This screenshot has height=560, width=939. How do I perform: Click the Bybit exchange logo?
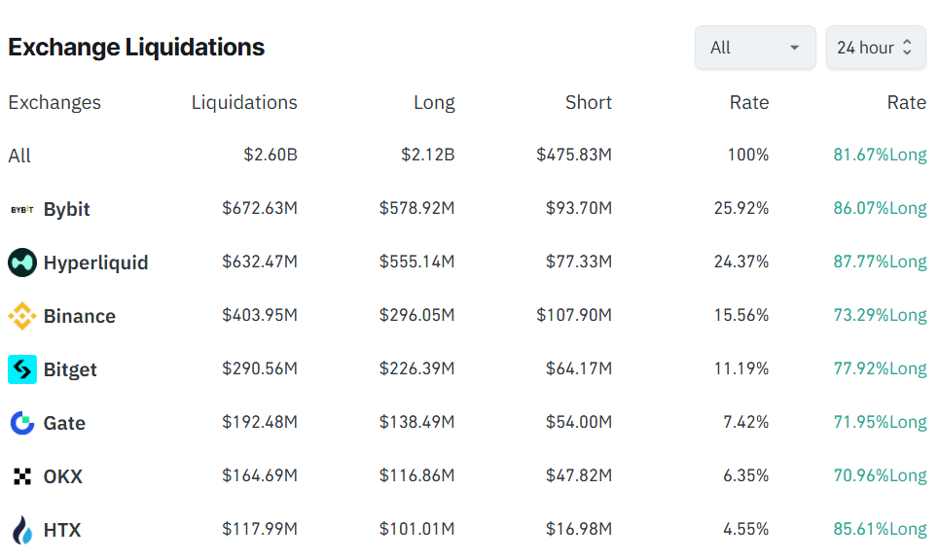click(21, 208)
